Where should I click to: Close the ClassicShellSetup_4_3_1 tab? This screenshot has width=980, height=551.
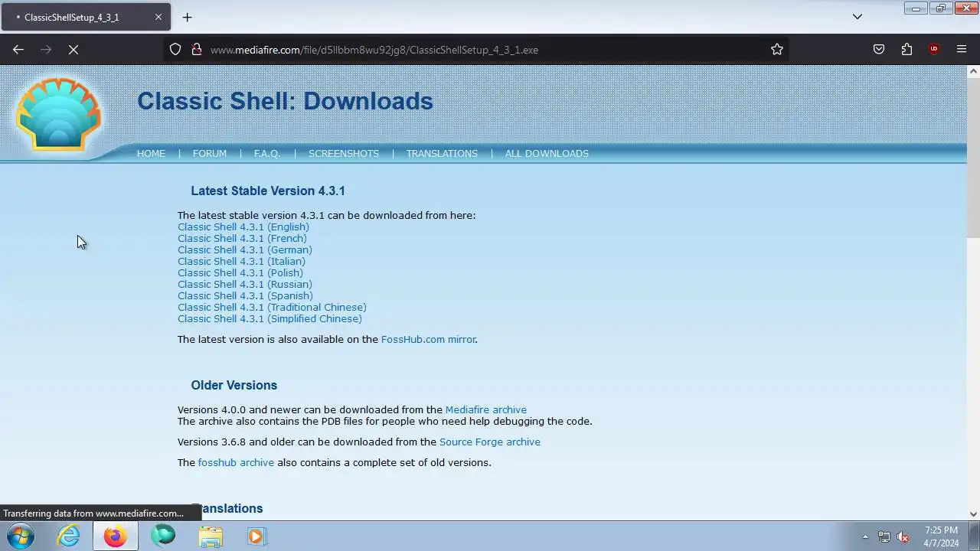click(x=158, y=17)
